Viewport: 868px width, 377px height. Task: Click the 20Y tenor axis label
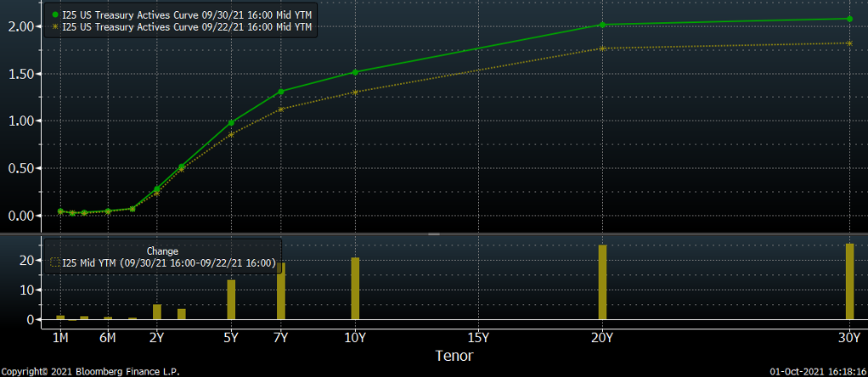pos(602,338)
